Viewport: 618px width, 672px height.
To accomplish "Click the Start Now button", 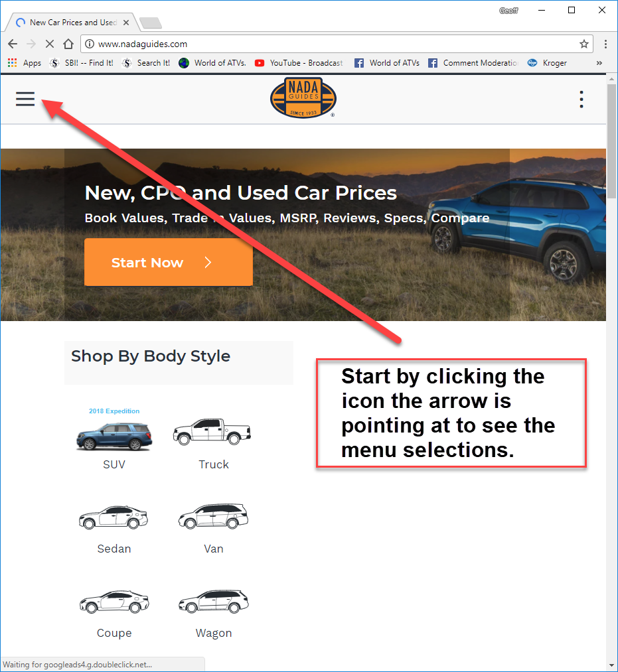I will click(169, 262).
